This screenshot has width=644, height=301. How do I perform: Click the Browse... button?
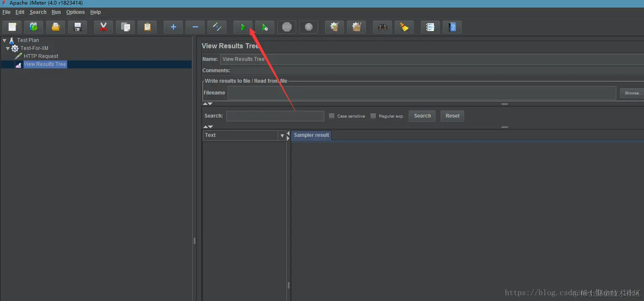pos(632,93)
